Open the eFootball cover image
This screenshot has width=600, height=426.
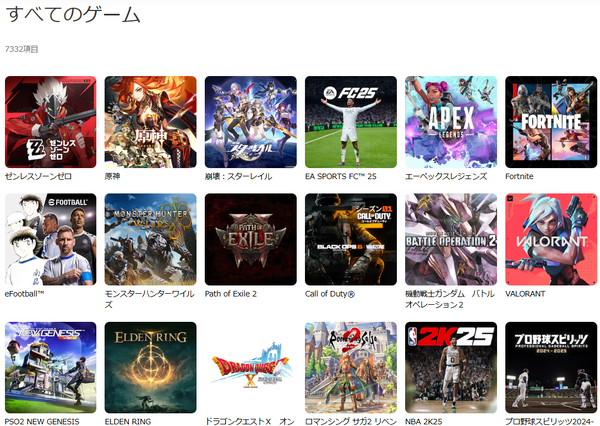click(x=51, y=239)
